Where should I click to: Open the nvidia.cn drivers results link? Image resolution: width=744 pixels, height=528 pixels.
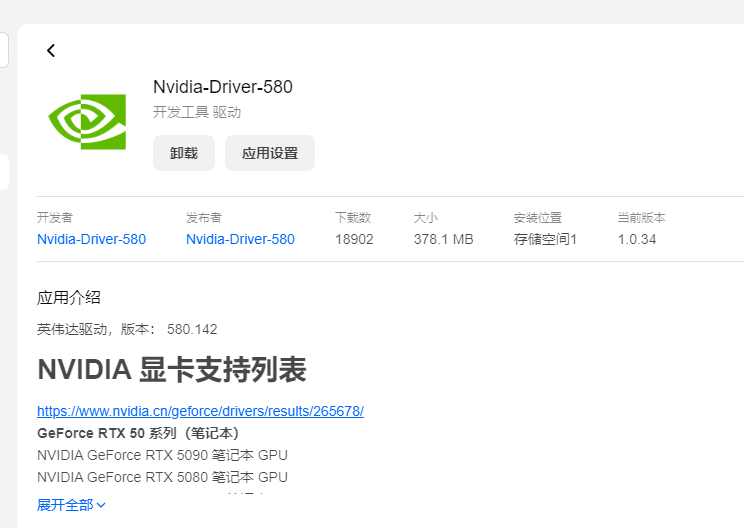click(200, 411)
